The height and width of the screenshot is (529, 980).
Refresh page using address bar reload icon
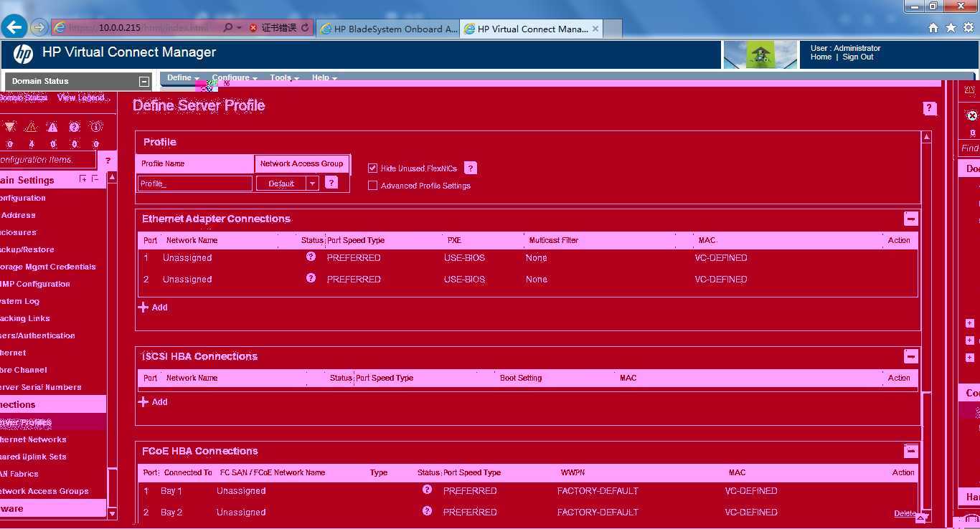305,28
